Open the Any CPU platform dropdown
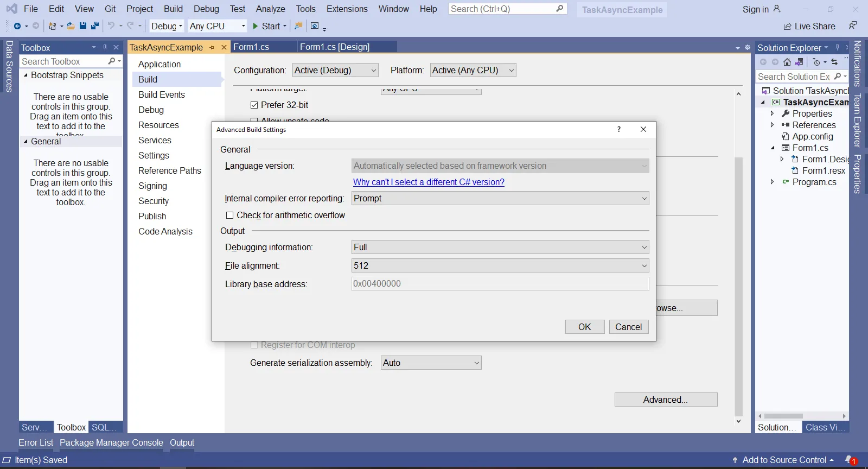This screenshot has width=868, height=469. coord(217,26)
